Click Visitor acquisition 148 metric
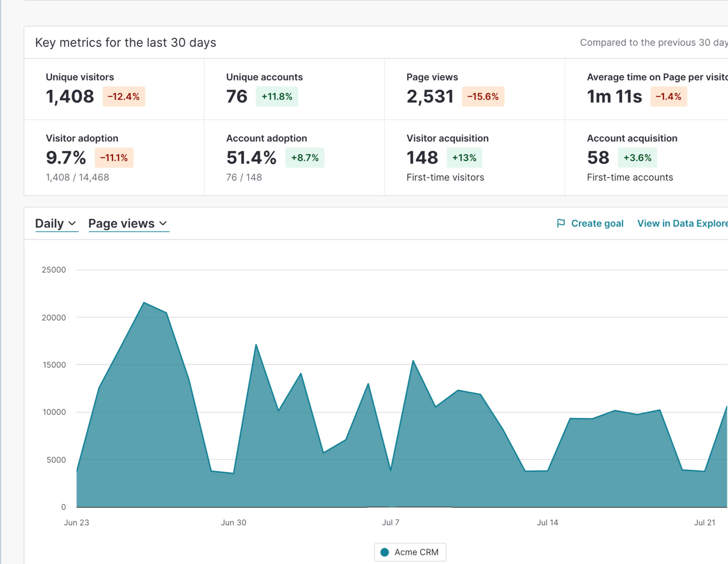 (x=422, y=158)
